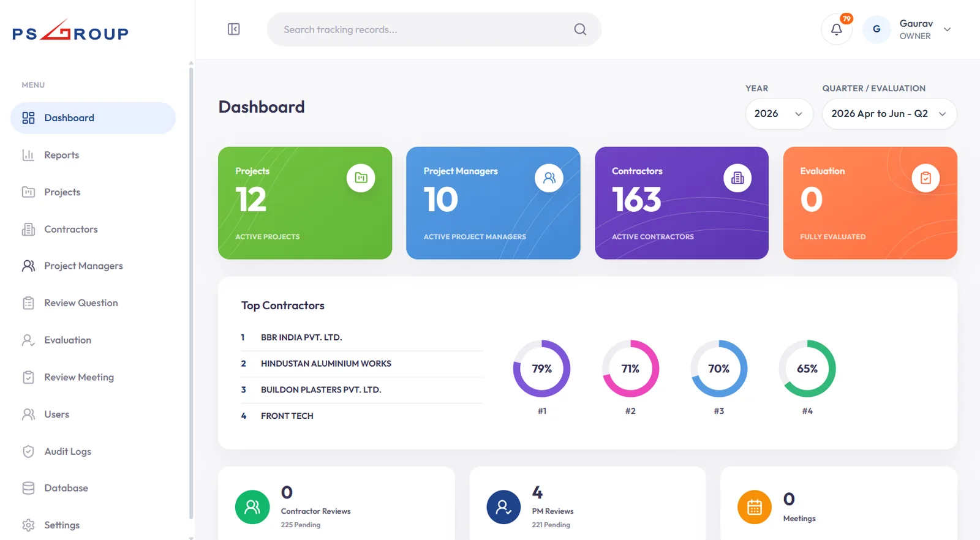The image size is (980, 540).
Task: Click the Meetings count label
Action: click(x=799, y=519)
